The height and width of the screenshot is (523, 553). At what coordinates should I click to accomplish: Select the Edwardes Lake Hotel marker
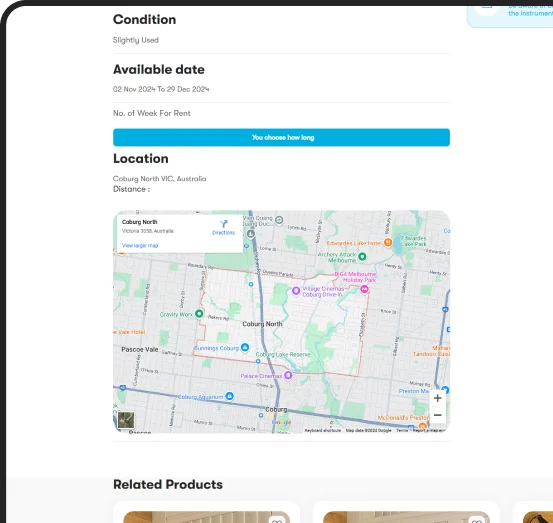(x=388, y=242)
